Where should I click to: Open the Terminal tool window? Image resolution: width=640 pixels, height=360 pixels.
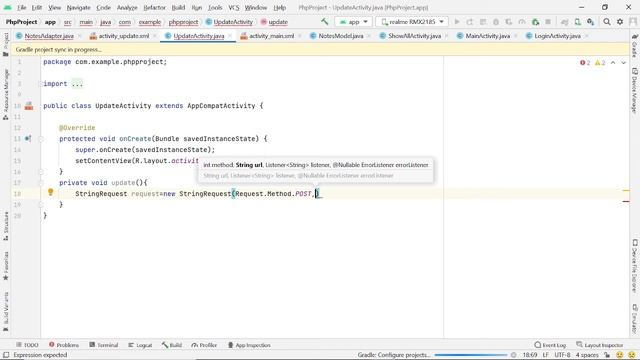tap(104, 345)
